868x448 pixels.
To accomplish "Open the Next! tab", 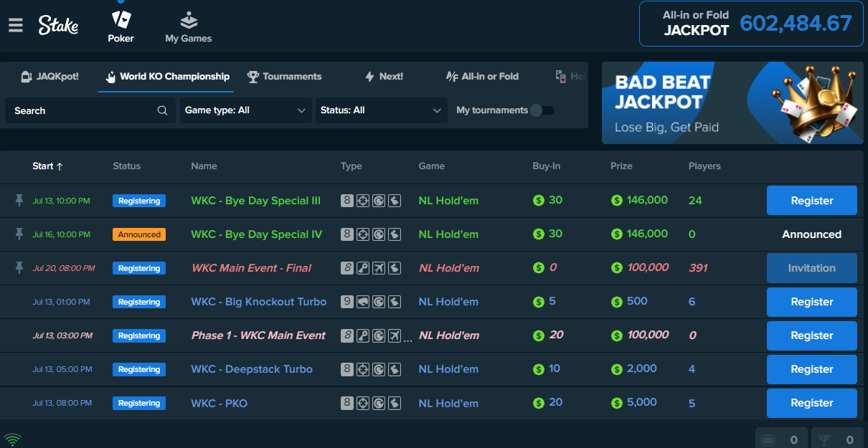I will pos(384,77).
